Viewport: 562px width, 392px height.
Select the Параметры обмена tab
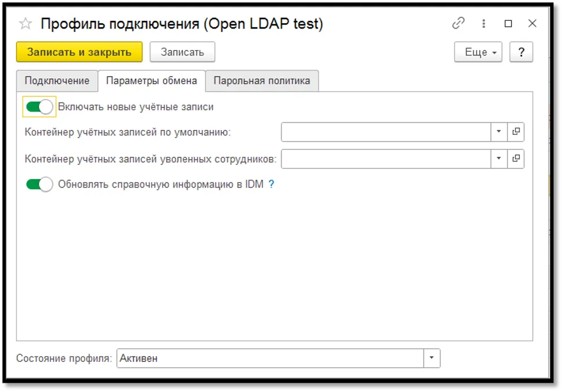tap(152, 81)
